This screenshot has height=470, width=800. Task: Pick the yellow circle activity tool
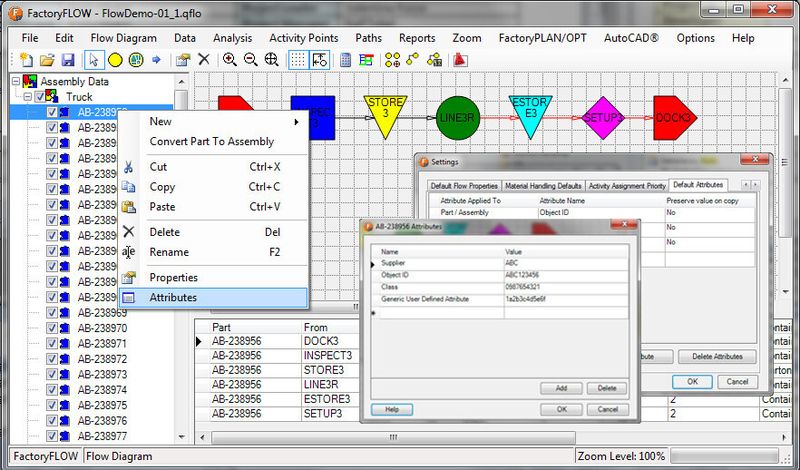coord(116,60)
